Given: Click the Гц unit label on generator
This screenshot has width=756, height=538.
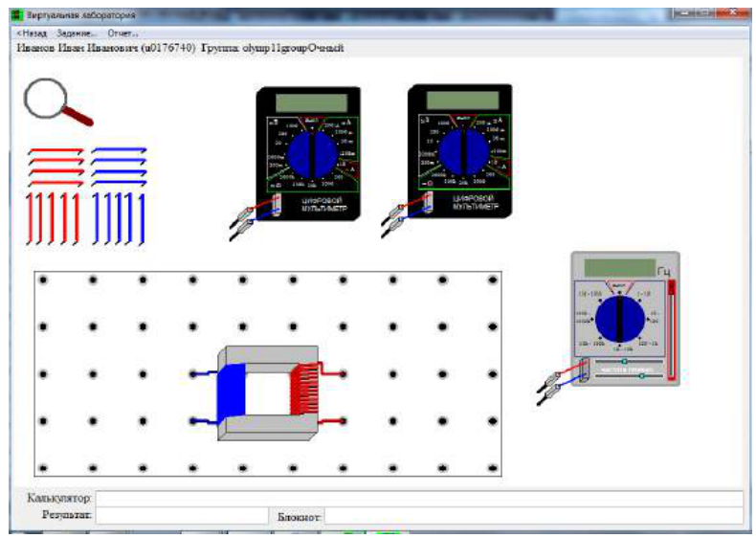Looking at the screenshot, I should pos(664,272).
